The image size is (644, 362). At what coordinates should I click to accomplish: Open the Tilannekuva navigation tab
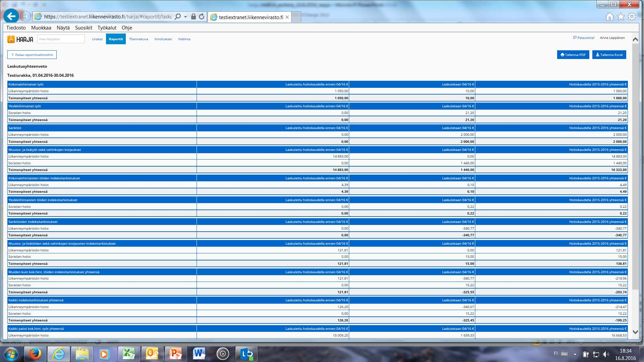tap(139, 39)
